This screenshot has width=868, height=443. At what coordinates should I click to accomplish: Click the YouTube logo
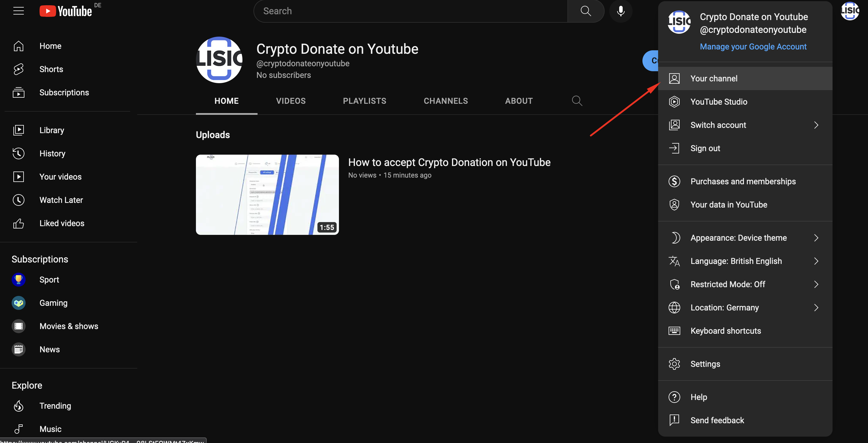[x=65, y=11]
